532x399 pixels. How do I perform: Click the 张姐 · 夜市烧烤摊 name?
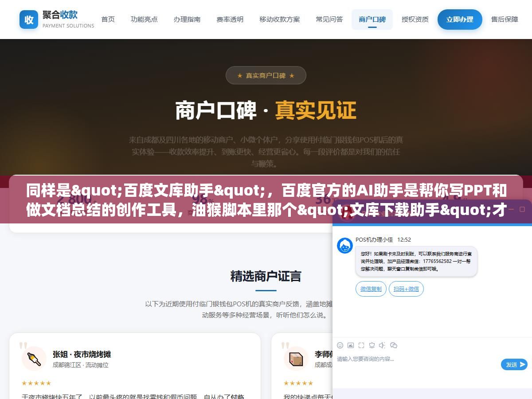(82, 354)
